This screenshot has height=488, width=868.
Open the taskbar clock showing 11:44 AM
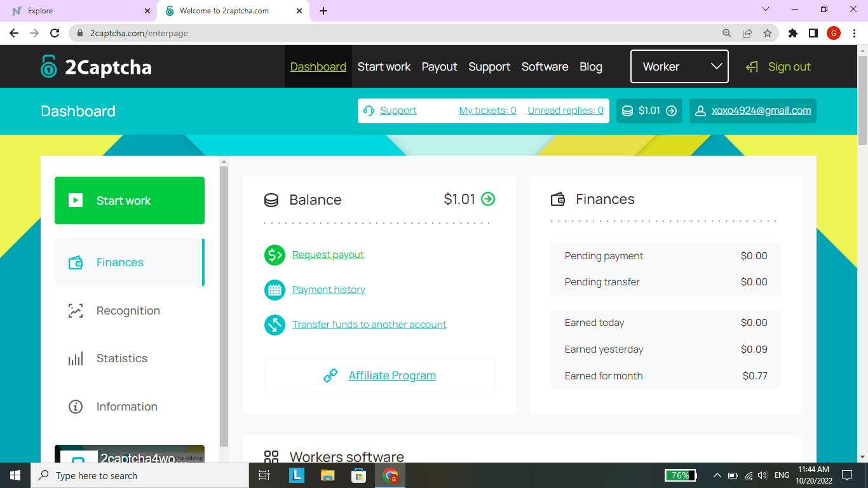coord(814,475)
